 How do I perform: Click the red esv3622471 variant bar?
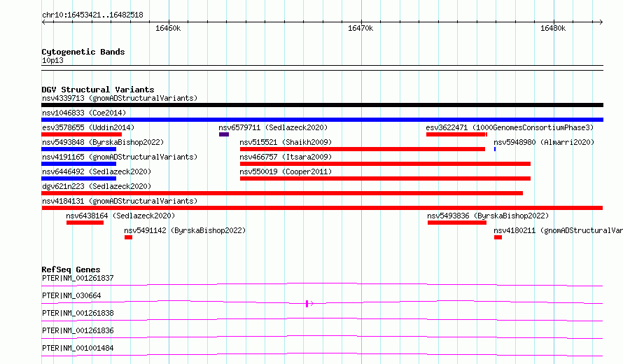[x=456, y=134]
